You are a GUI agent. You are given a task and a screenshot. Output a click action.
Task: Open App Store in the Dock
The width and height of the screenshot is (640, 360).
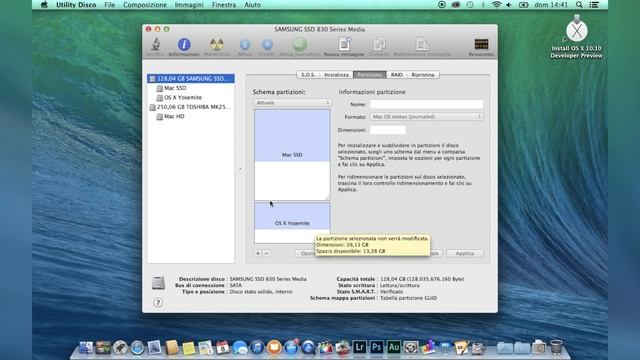click(291, 348)
